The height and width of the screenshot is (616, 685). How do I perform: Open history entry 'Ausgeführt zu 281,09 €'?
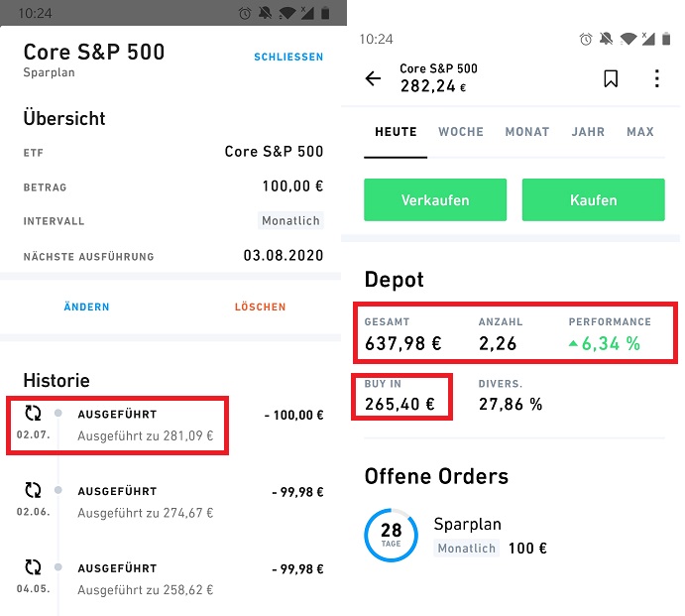(x=146, y=435)
